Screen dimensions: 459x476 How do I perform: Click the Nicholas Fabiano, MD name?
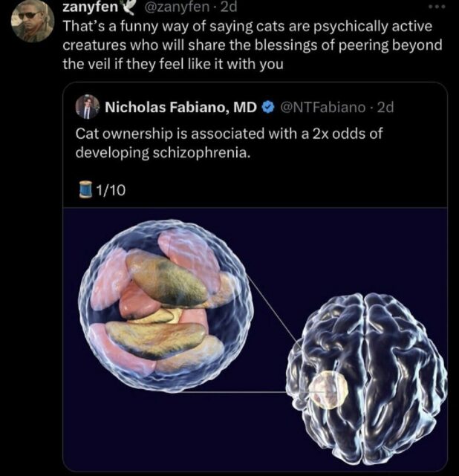click(x=180, y=108)
